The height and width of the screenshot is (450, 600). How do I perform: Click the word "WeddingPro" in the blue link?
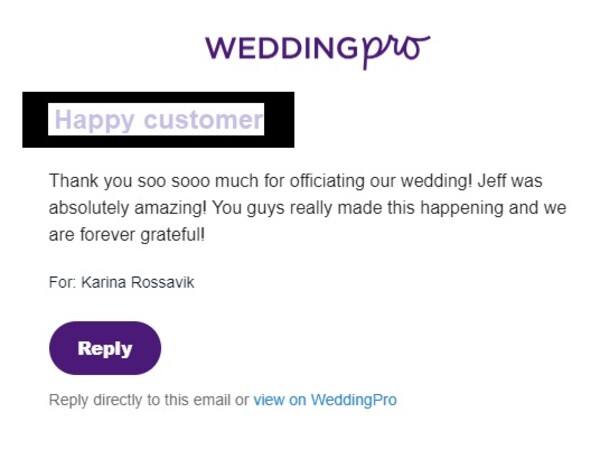tap(354, 400)
